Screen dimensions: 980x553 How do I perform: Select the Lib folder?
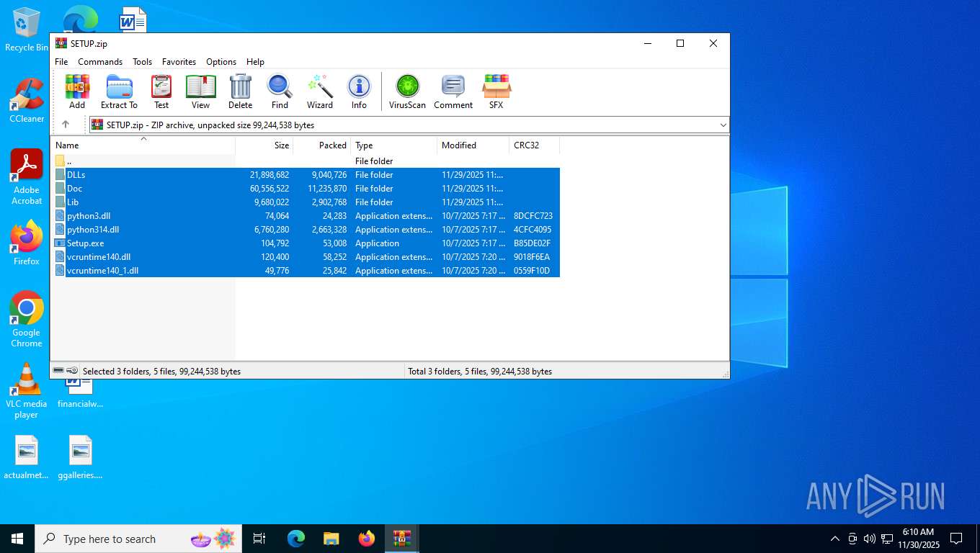(x=306, y=202)
